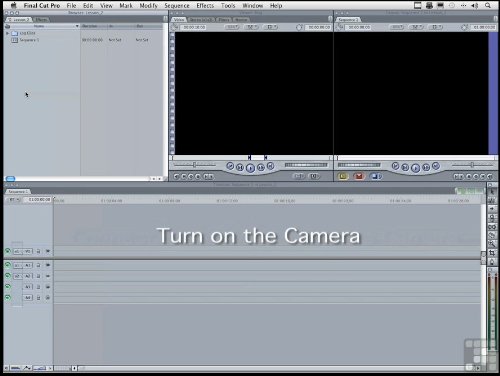Screen dimensions: 500x376
Task: Open Spotlight search in the menu bar
Action: 488,5
